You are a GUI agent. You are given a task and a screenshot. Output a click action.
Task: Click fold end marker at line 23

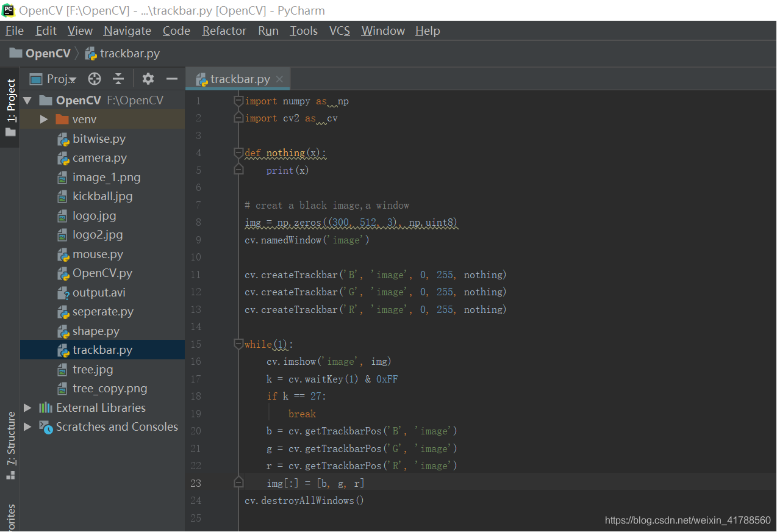tap(239, 483)
